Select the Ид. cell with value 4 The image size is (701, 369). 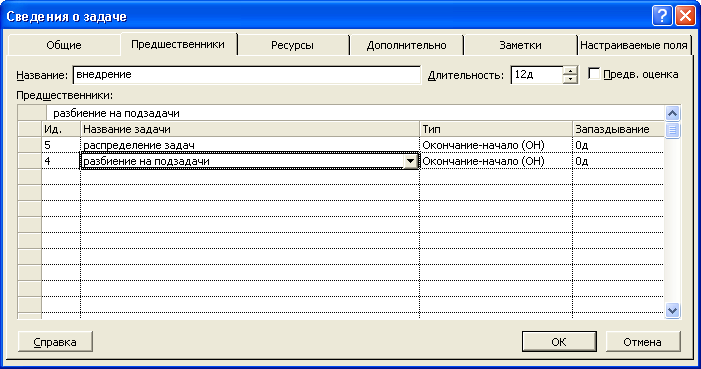click(61, 161)
